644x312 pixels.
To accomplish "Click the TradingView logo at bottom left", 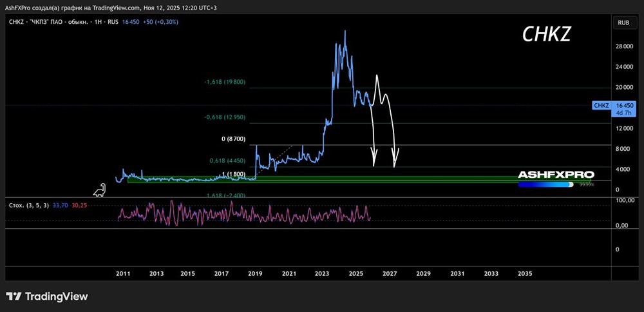I will [x=47, y=297].
